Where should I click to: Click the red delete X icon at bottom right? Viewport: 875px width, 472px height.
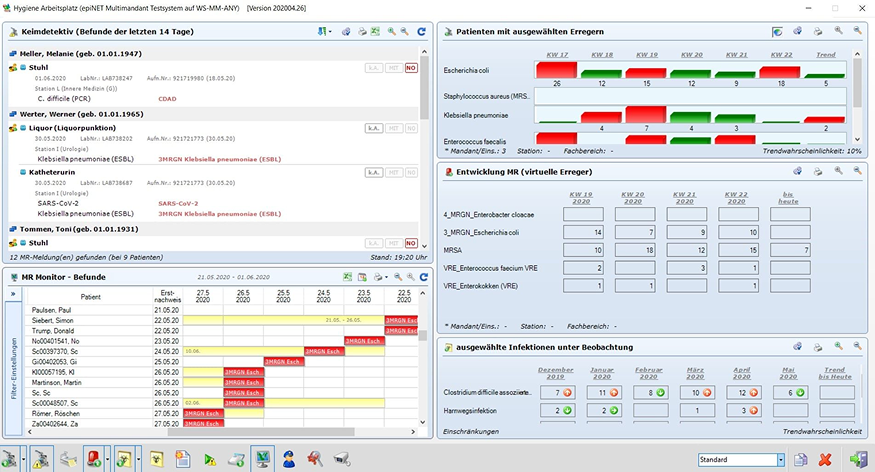tap(825, 459)
